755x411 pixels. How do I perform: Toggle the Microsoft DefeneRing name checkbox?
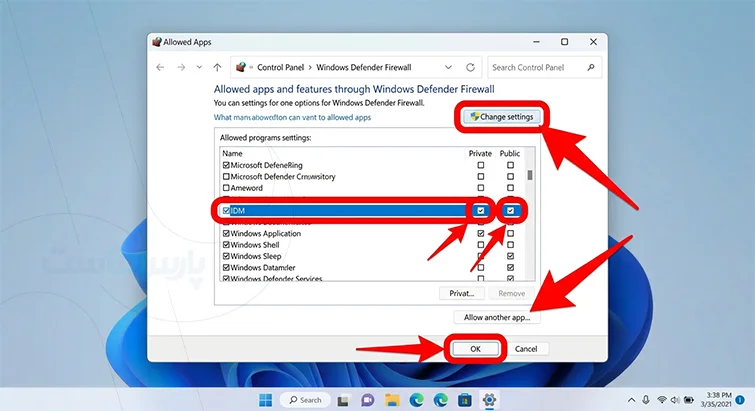pos(226,165)
